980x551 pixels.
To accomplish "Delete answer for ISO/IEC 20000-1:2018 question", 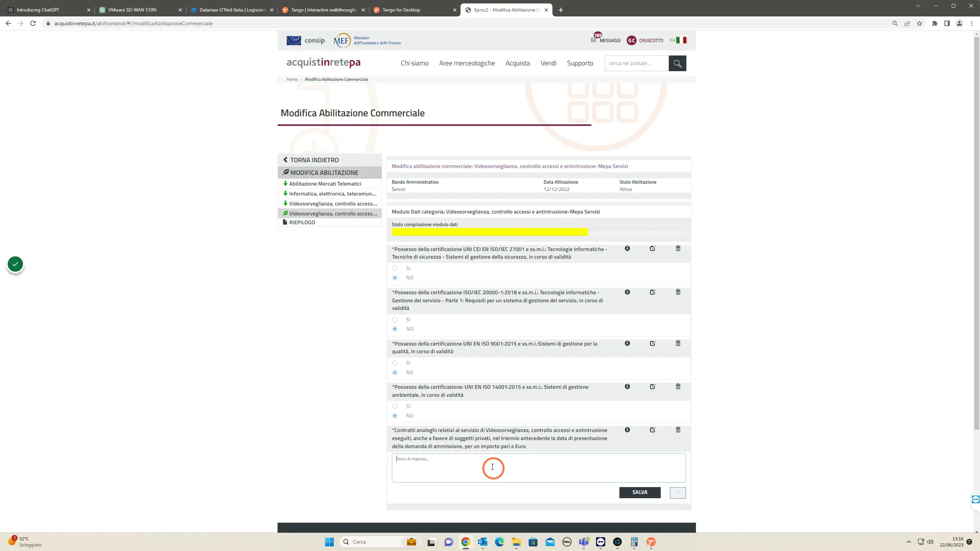I will pyautogui.click(x=678, y=292).
